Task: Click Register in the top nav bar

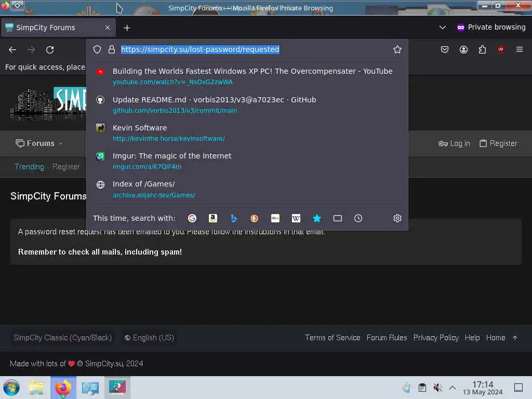Action: coord(498,143)
